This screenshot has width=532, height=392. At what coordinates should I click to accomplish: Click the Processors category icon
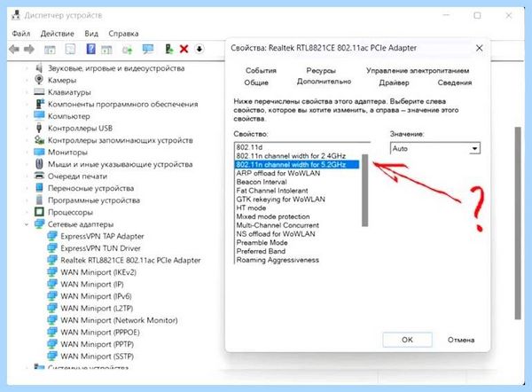pos(39,212)
